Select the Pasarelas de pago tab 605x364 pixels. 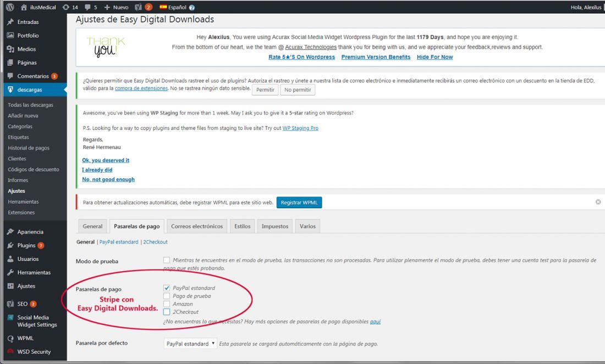click(136, 227)
